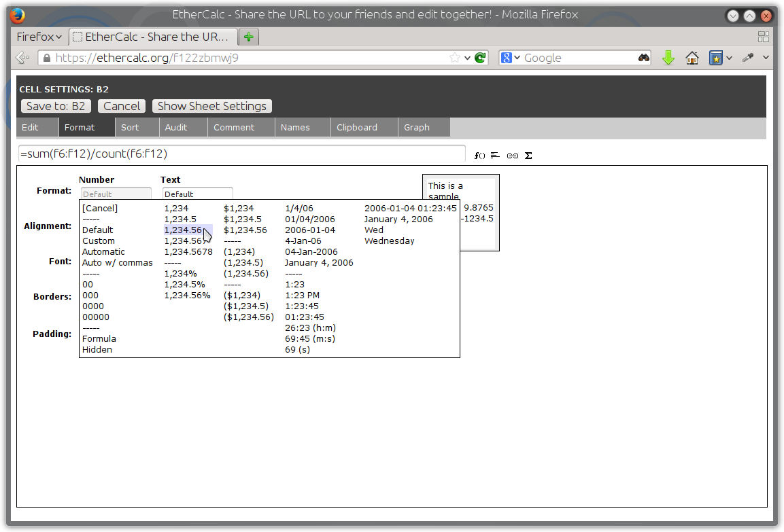The width and height of the screenshot is (784, 532).
Task: Bookmark page with the star icon
Action: pos(454,58)
